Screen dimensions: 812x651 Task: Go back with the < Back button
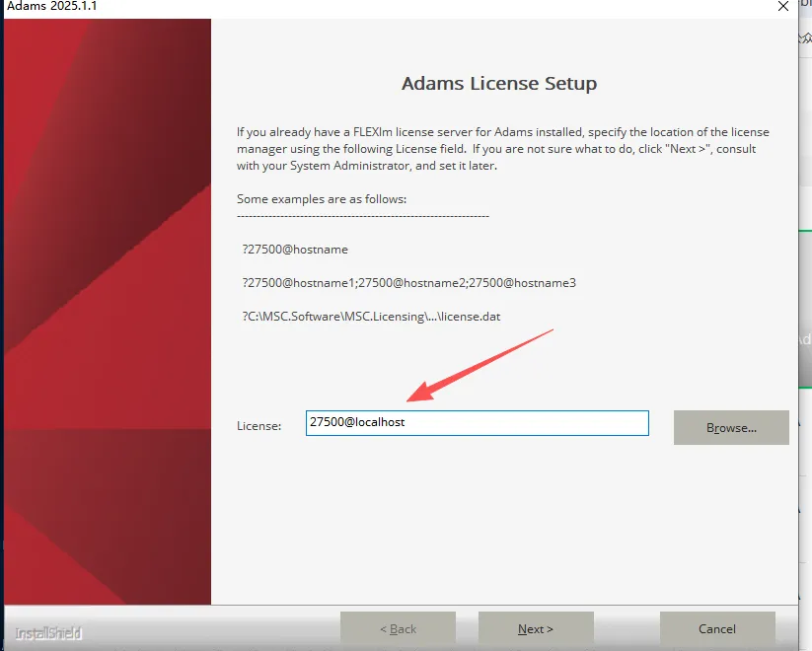[398, 628]
